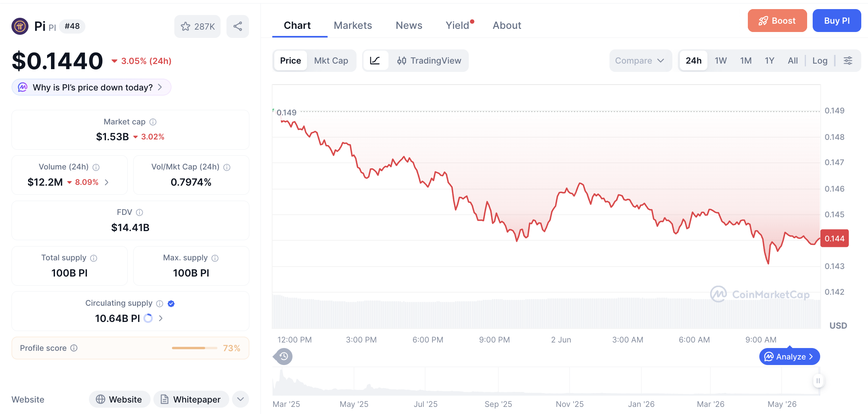This screenshot has height=414, width=868.
Task: Click the $1.53B market cap value
Action: click(x=112, y=137)
